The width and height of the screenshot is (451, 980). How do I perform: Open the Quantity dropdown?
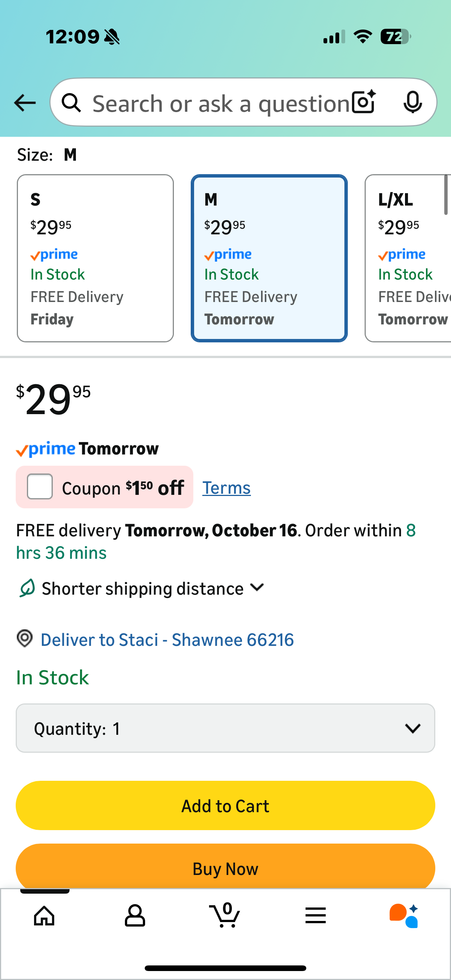[225, 728]
